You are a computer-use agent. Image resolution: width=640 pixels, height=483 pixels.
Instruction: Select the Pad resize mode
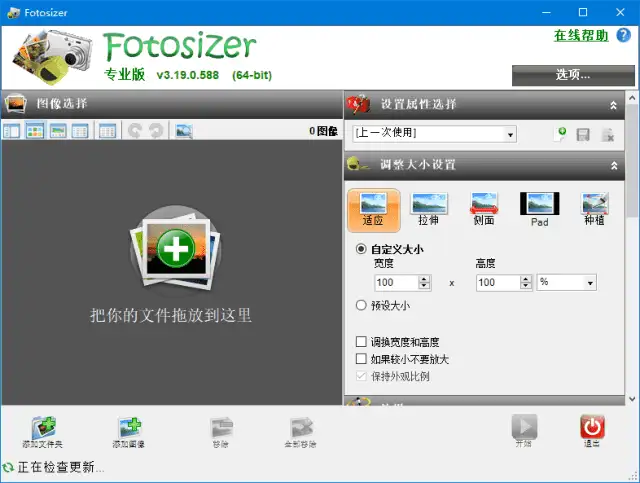(539, 207)
